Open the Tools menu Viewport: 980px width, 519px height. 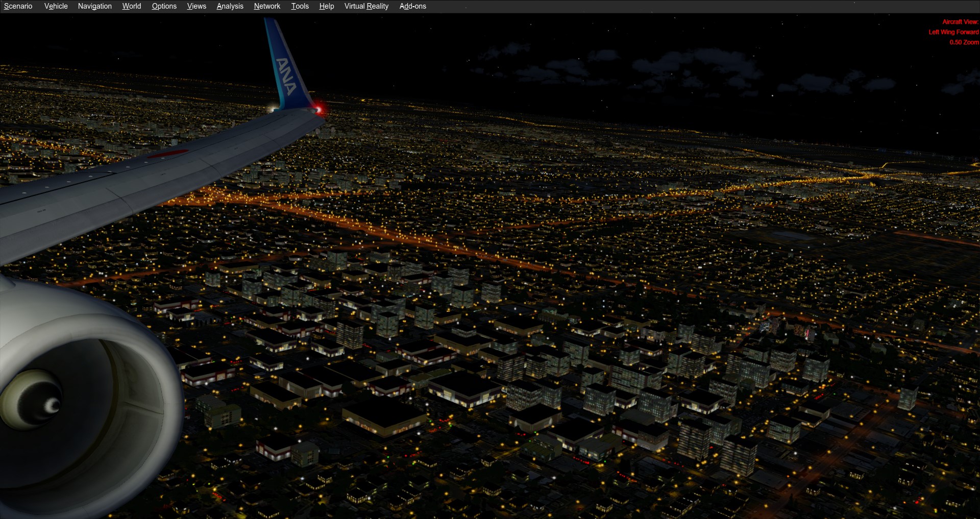[300, 6]
